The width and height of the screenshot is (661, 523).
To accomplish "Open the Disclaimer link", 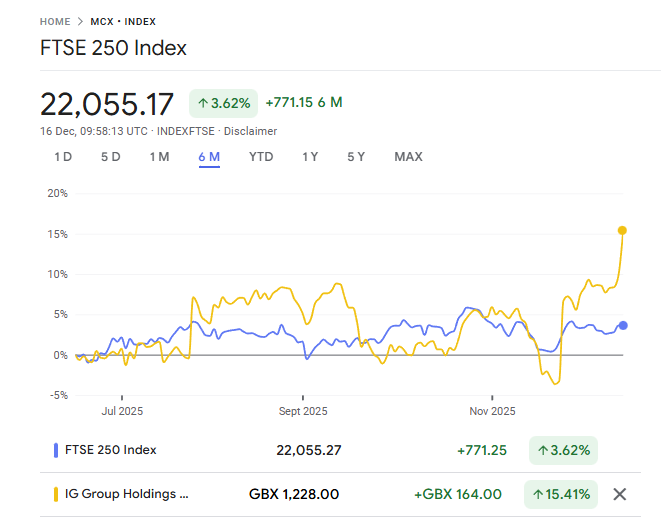I will pyautogui.click(x=251, y=131).
